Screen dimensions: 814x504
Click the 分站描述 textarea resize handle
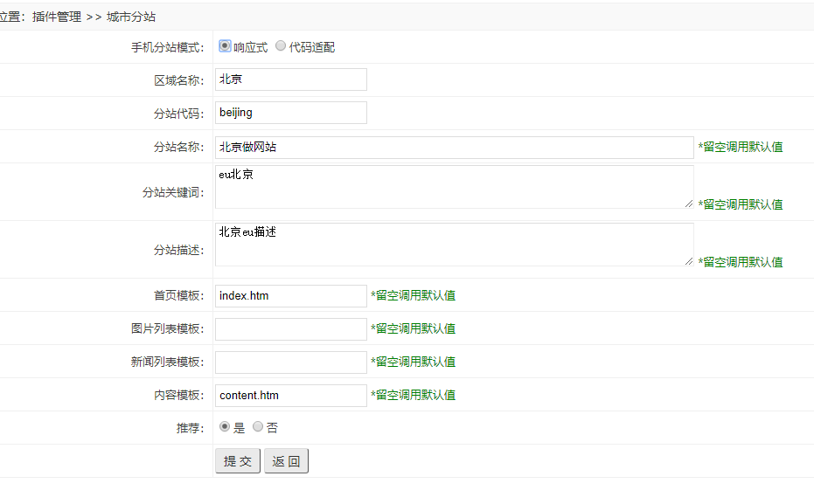tap(689, 261)
